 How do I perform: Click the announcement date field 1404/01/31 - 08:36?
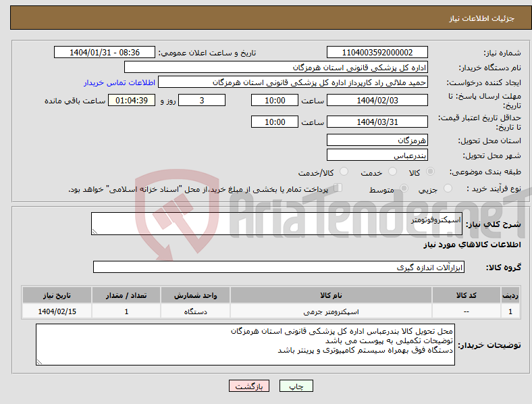point(105,53)
